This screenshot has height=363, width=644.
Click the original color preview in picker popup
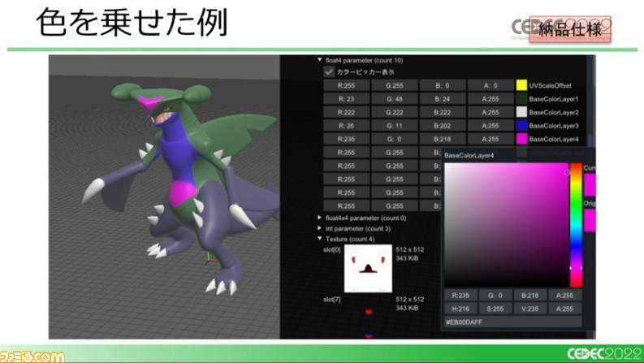pyautogui.click(x=590, y=220)
